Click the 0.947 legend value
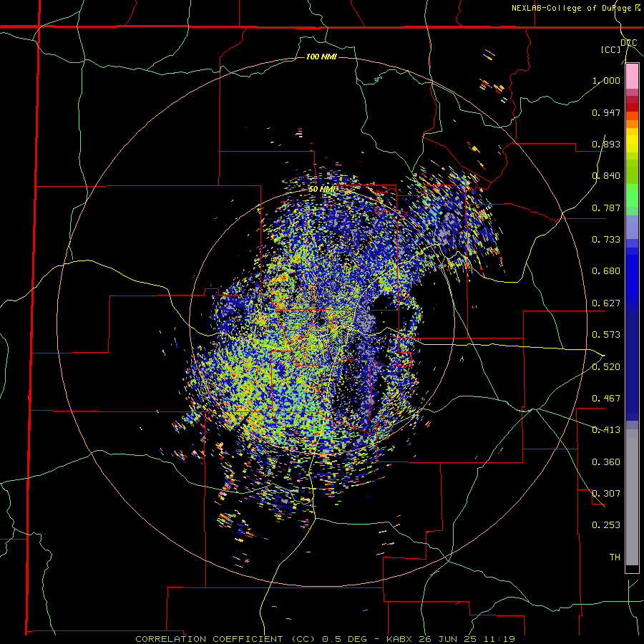This screenshot has height=644, width=644. click(606, 112)
